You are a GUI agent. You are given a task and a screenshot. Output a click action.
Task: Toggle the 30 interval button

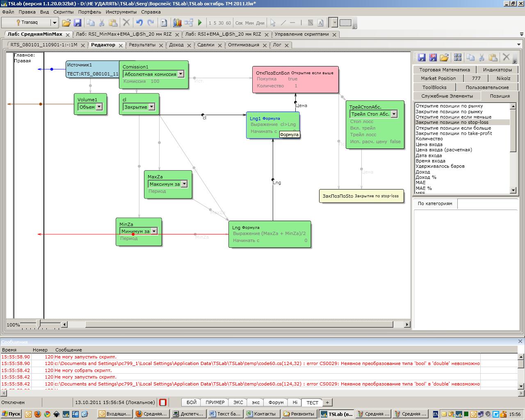coord(221,23)
